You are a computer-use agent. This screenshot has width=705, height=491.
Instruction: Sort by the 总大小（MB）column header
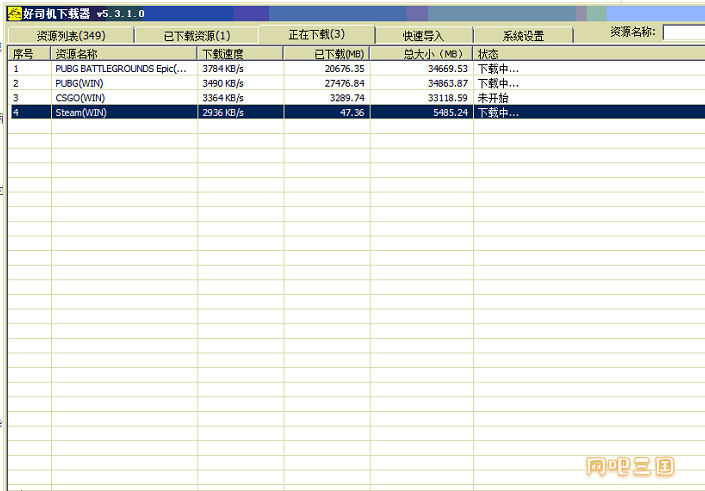[x=422, y=54]
